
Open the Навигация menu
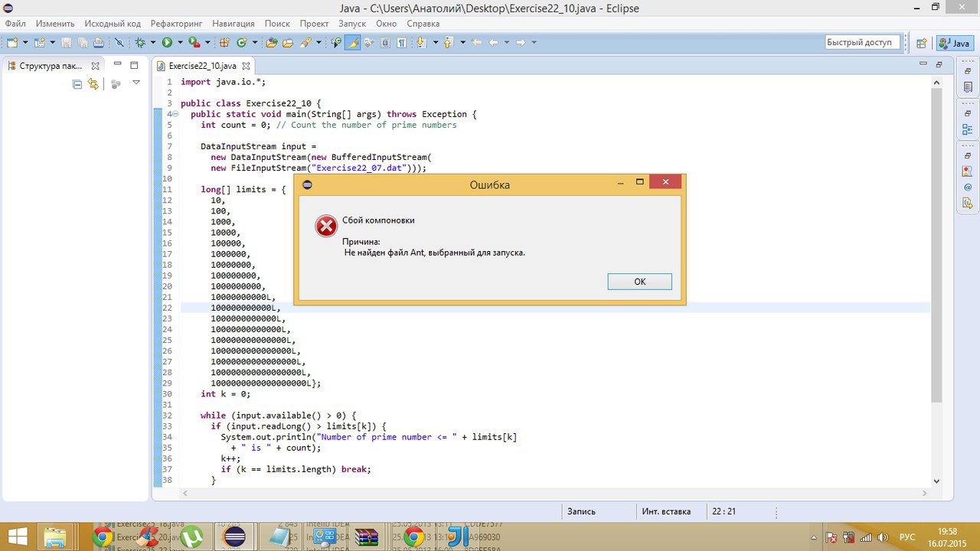click(x=234, y=24)
